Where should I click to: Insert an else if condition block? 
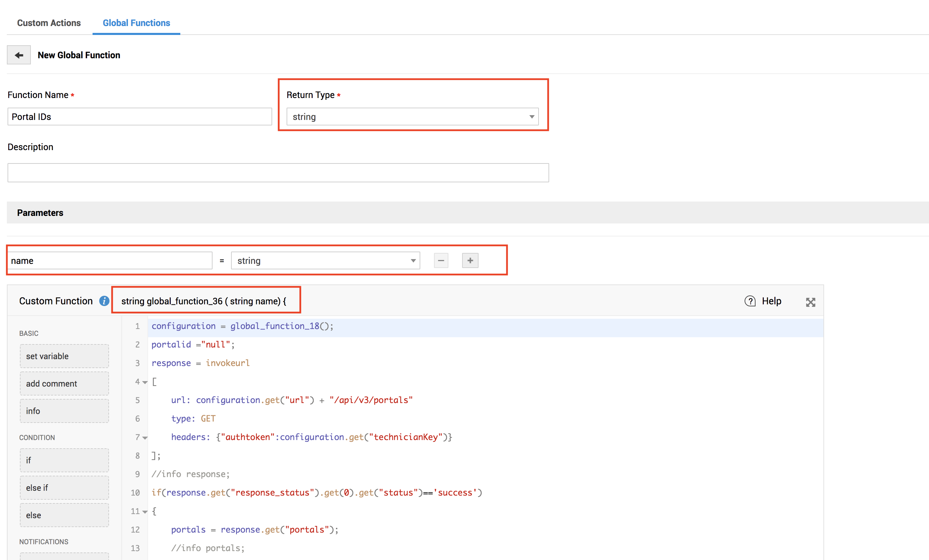64,488
